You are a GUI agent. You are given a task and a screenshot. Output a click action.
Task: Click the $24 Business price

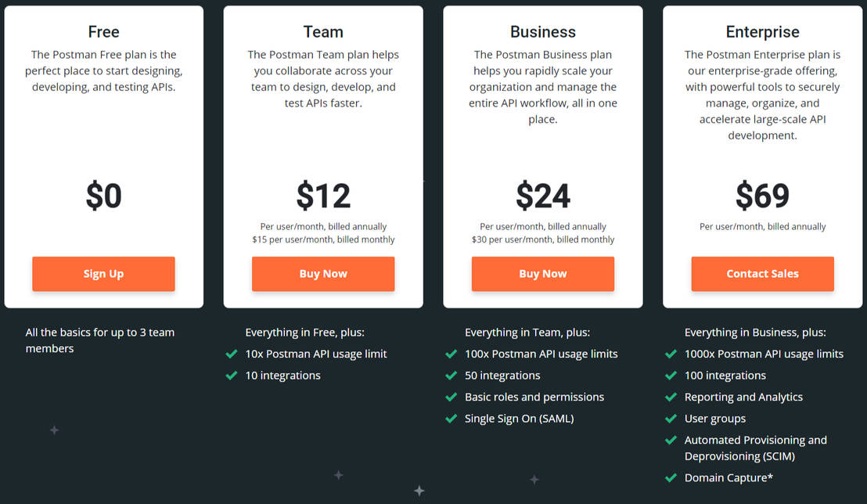pos(543,196)
